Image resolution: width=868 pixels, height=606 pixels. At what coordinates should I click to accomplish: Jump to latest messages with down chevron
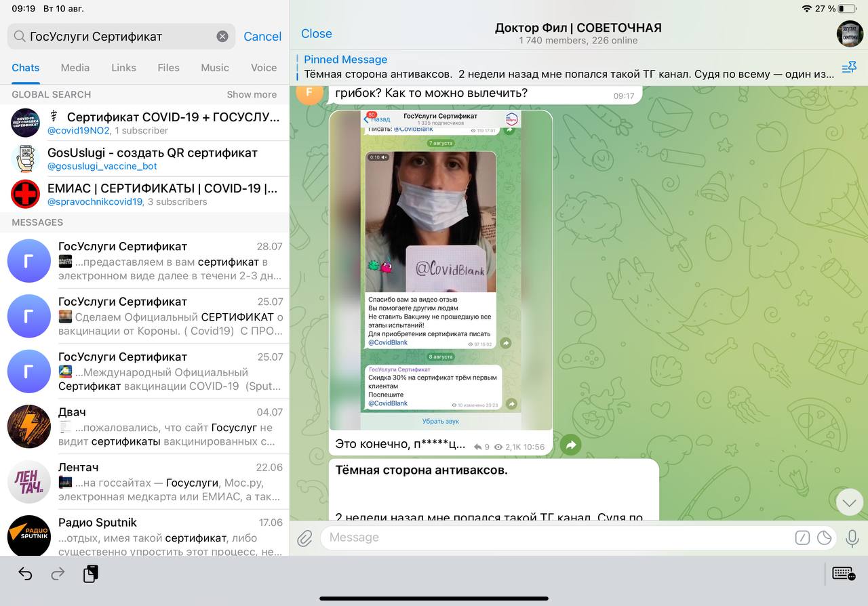[x=850, y=502]
